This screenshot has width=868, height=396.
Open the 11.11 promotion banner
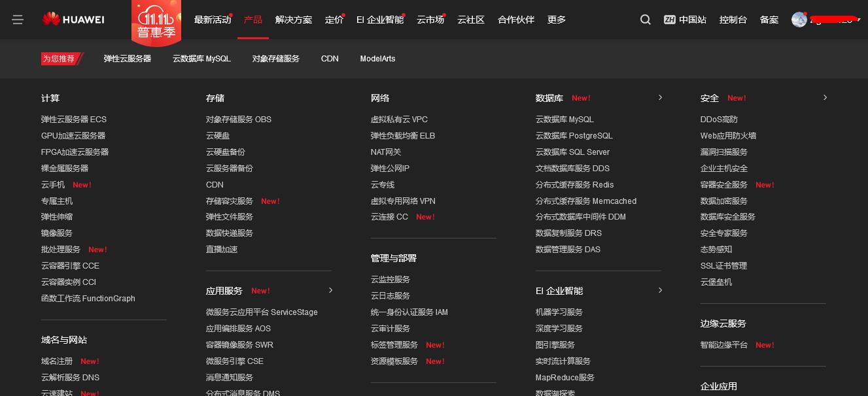[156, 22]
